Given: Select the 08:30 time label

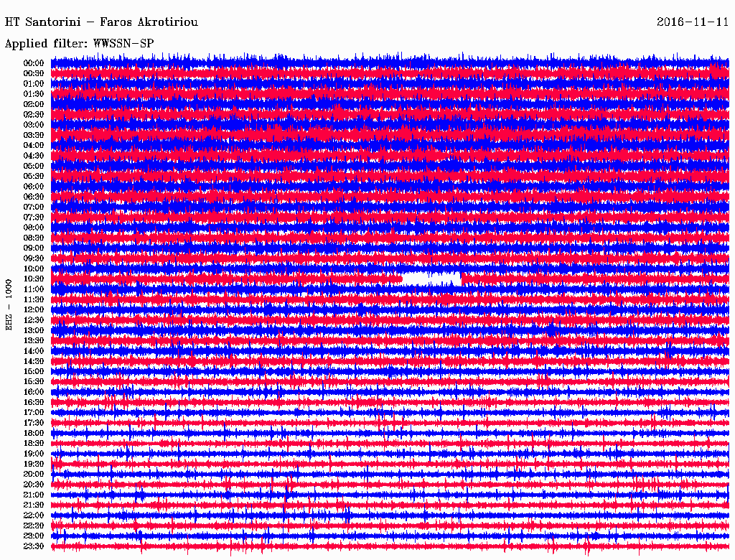Looking at the screenshot, I should pyautogui.click(x=34, y=238).
